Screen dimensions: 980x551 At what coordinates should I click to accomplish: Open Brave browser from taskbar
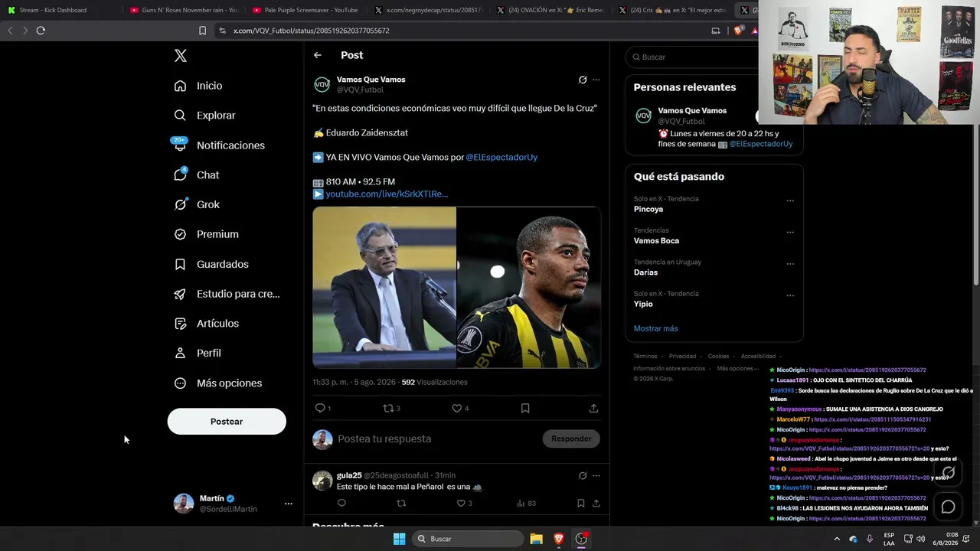point(559,539)
